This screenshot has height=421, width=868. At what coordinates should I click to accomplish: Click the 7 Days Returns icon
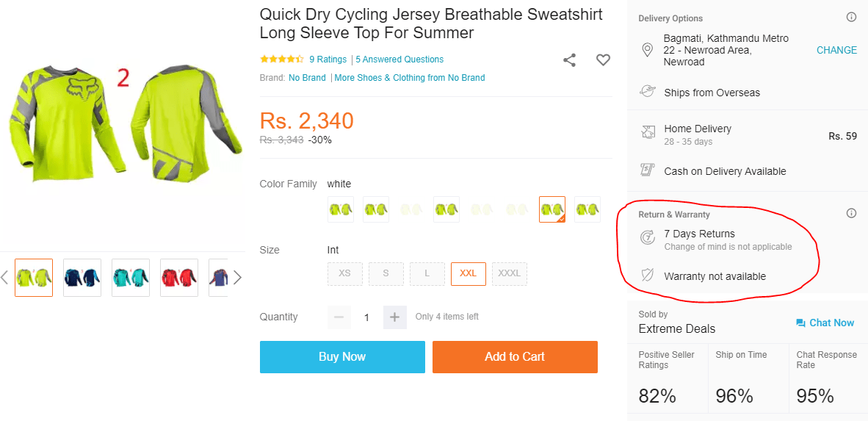[648, 237]
